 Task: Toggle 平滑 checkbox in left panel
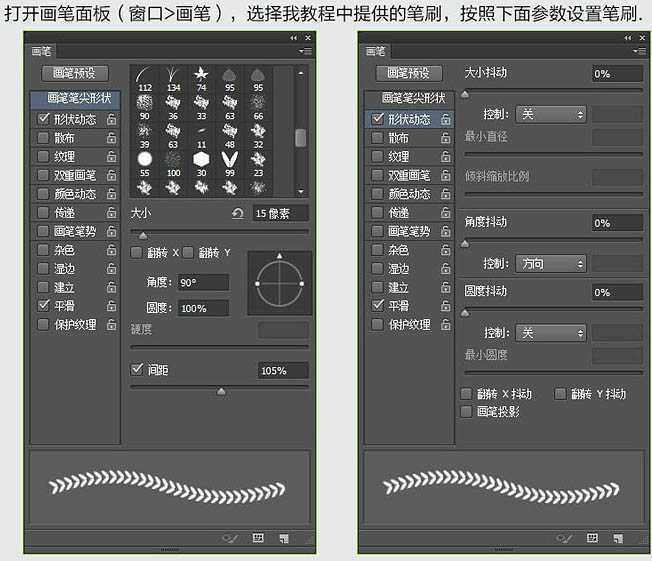click(x=43, y=305)
